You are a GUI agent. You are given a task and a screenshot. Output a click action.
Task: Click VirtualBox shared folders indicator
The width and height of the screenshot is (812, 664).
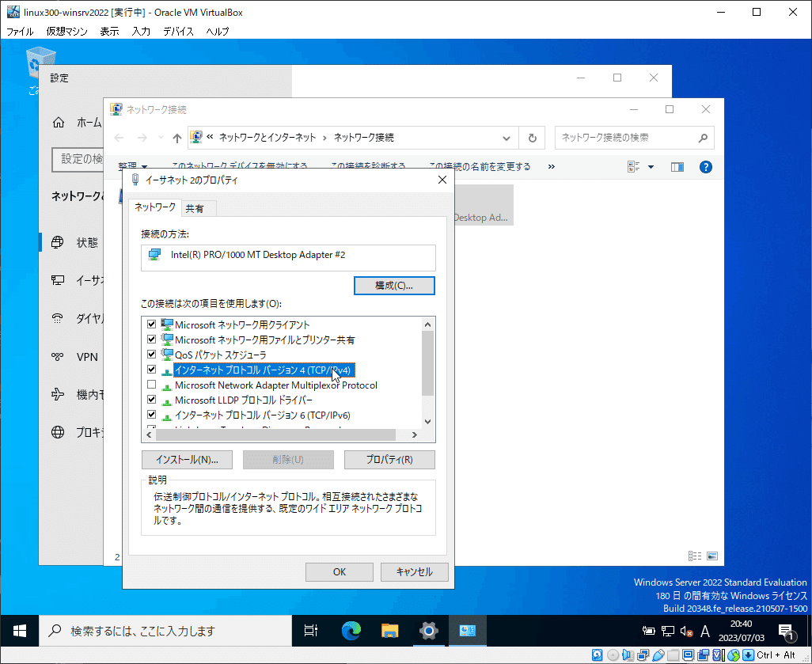tap(673, 655)
